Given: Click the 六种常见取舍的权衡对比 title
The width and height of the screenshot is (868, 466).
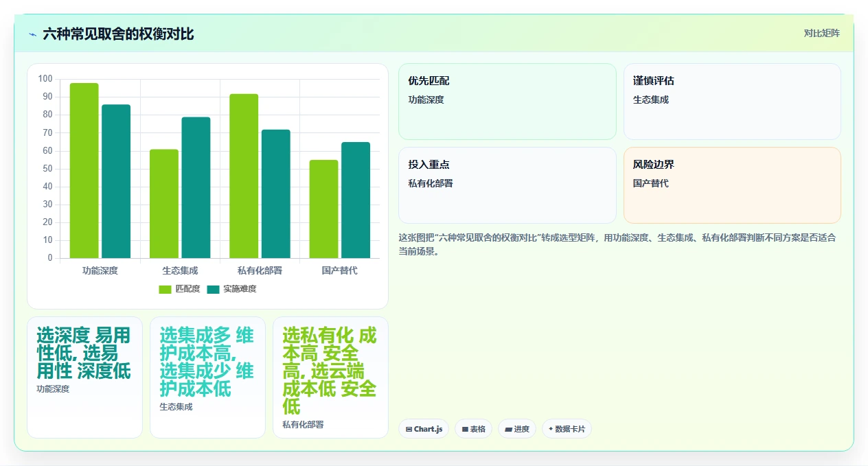Looking at the screenshot, I should pos(118,34).
